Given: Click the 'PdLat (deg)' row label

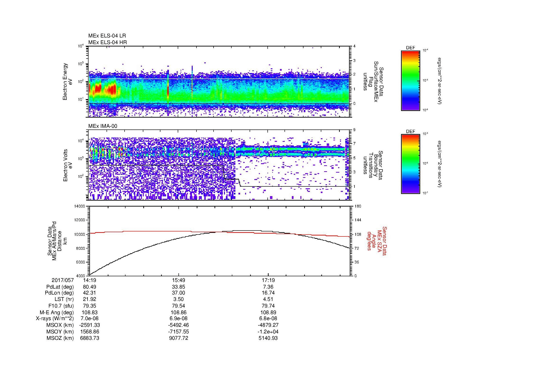Looking at the screenshot, I should click(x=60, y=287).
